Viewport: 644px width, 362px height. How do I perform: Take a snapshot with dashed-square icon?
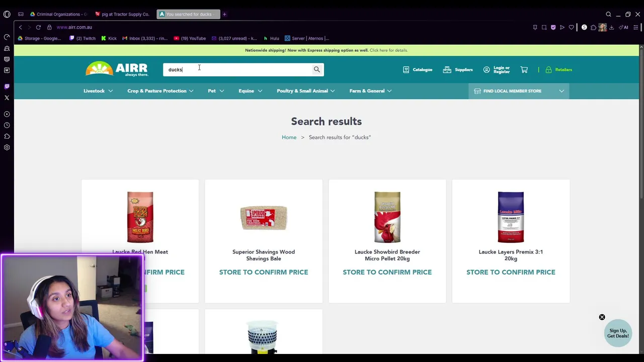544,27
